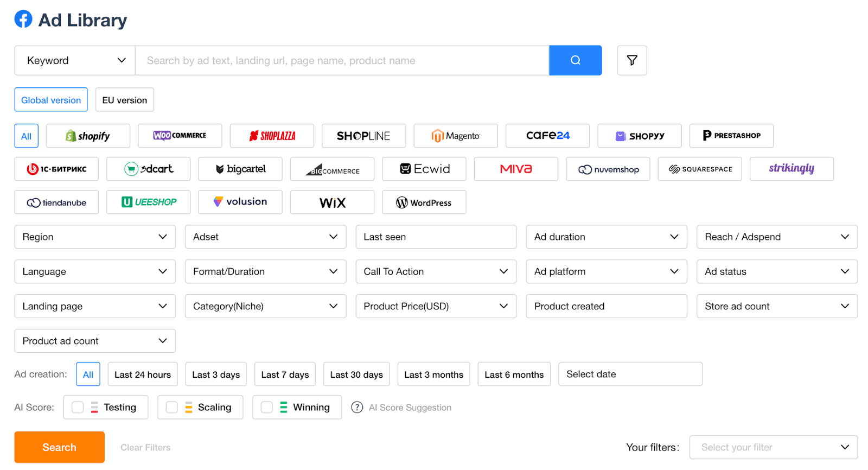The image size is (868, 470).
Task: Choose Last 30 days ad creation
Action: pyautogui.click(x=356, y=374)
